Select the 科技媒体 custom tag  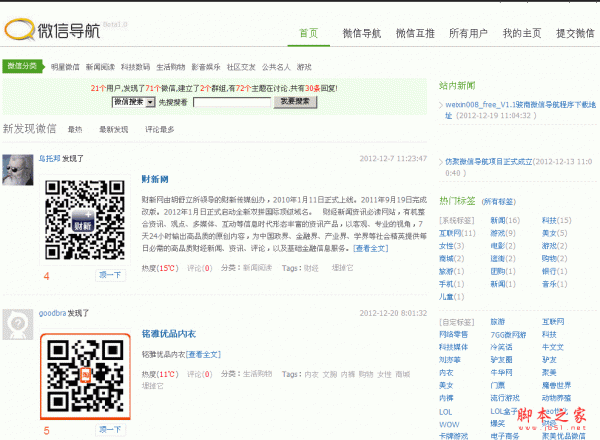(x=453, y=347)
